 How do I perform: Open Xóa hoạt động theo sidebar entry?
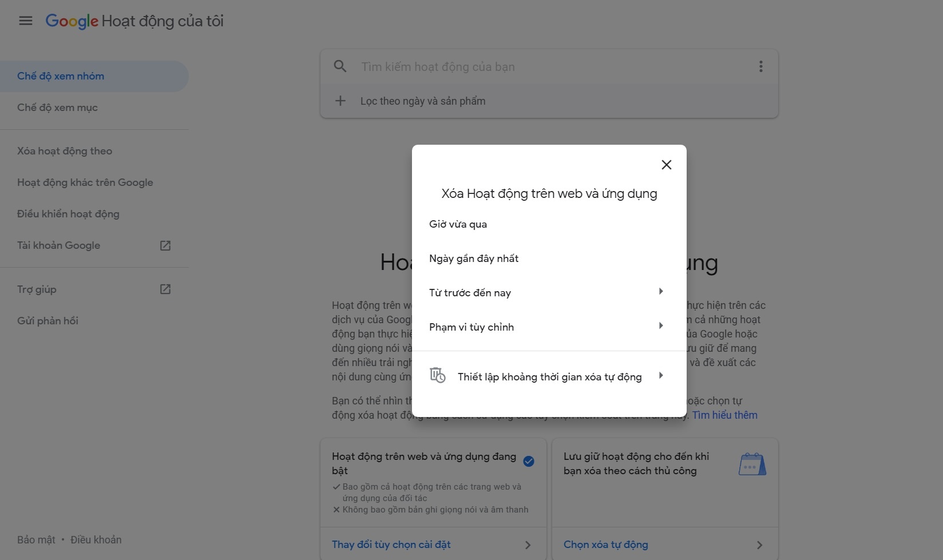[64, 151]
